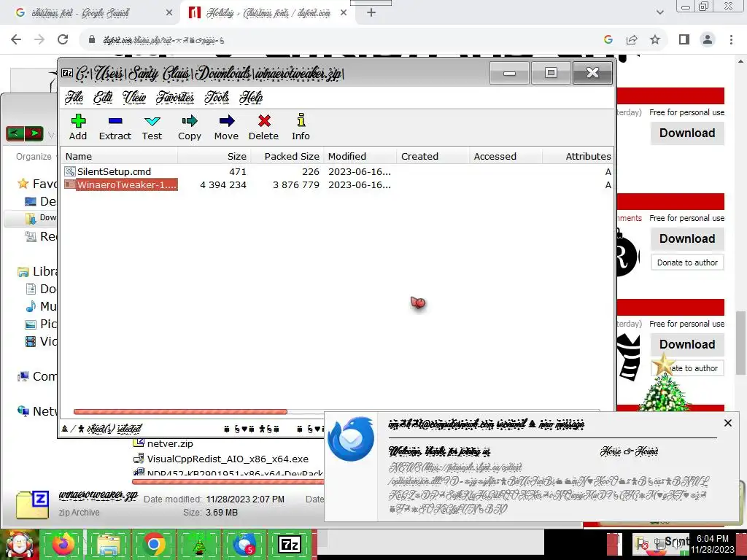Image resolution: width=747 pixels, height=560 pixels.
Task: Sort by the Created column header
Action: pyautogui.click(x=433, y=156)
